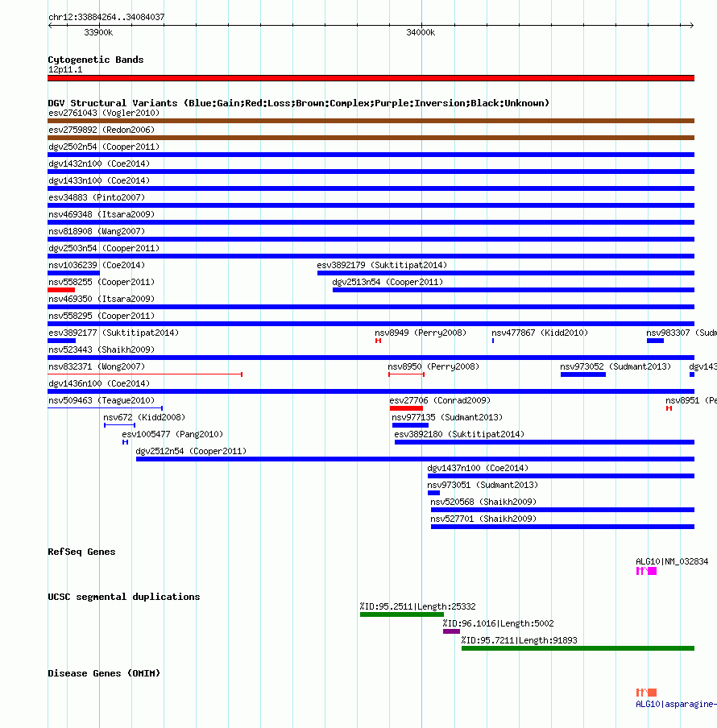Open nsv509463 (Teague2010) variant label
Image resolution: width=717 pixels, height=728 pixels.
pos(102,400)
